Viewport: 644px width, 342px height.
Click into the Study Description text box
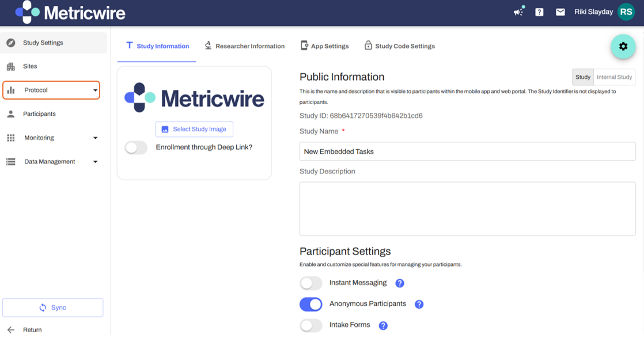click(467, 208)
